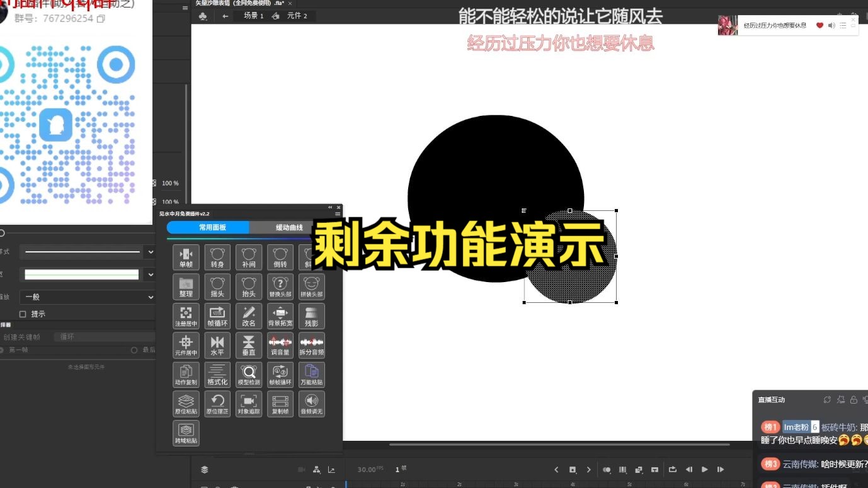Image resolution: width=868 pixels, height=488 pixels.
Task: Click the 复制帧 button
Action: point(280,404)
